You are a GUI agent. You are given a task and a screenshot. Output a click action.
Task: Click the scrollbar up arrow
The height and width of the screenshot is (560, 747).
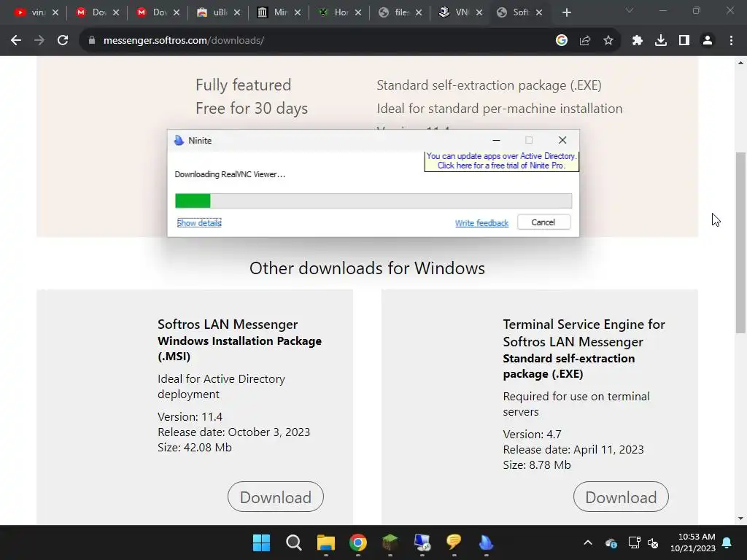coord(740,63)
